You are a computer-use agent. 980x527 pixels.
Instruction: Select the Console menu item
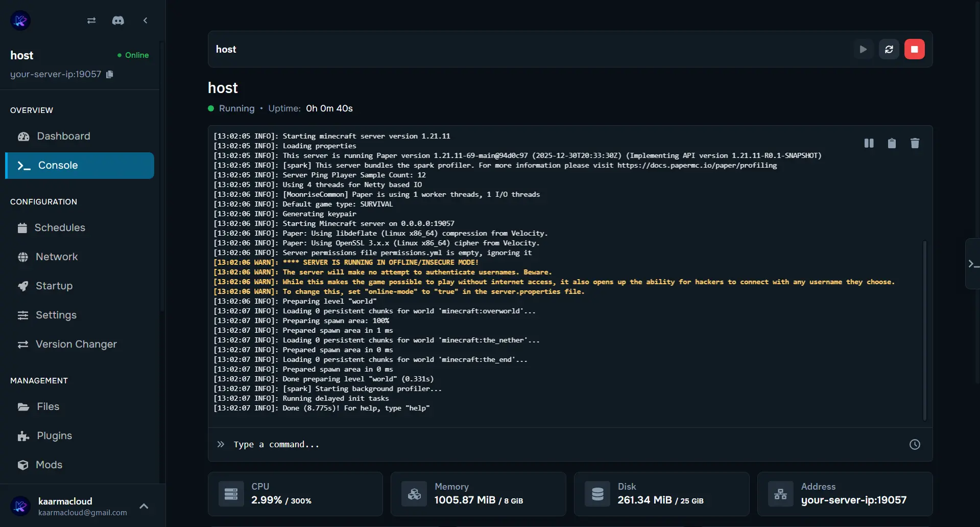(x=80, y=166)
